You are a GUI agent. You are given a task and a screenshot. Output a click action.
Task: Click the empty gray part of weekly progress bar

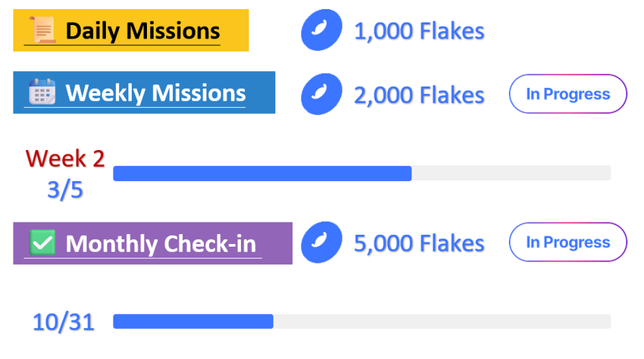click(511, 173)
